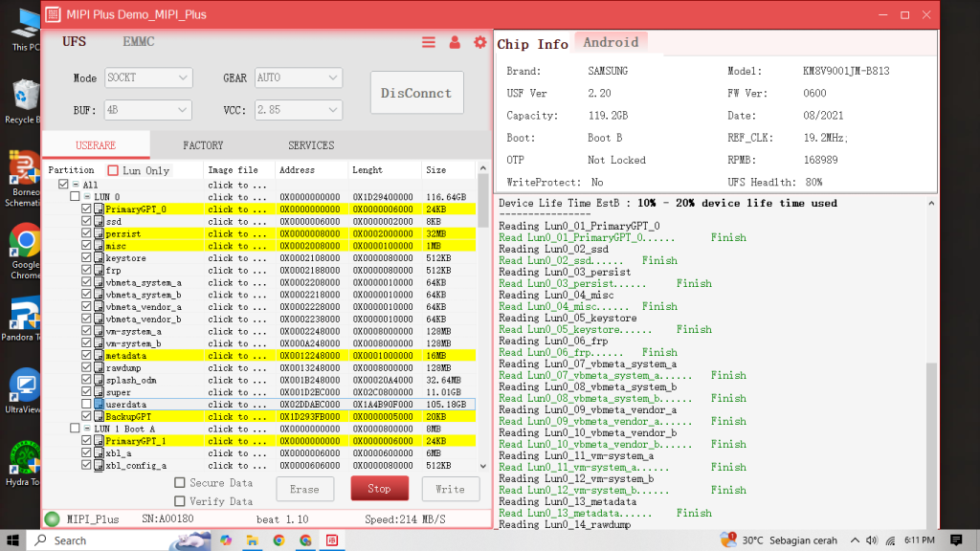This screenshot has width=980, height=551.
Task: Switch to the FACTORY tab
Action: pyautogui.click(x=202, y=145)
